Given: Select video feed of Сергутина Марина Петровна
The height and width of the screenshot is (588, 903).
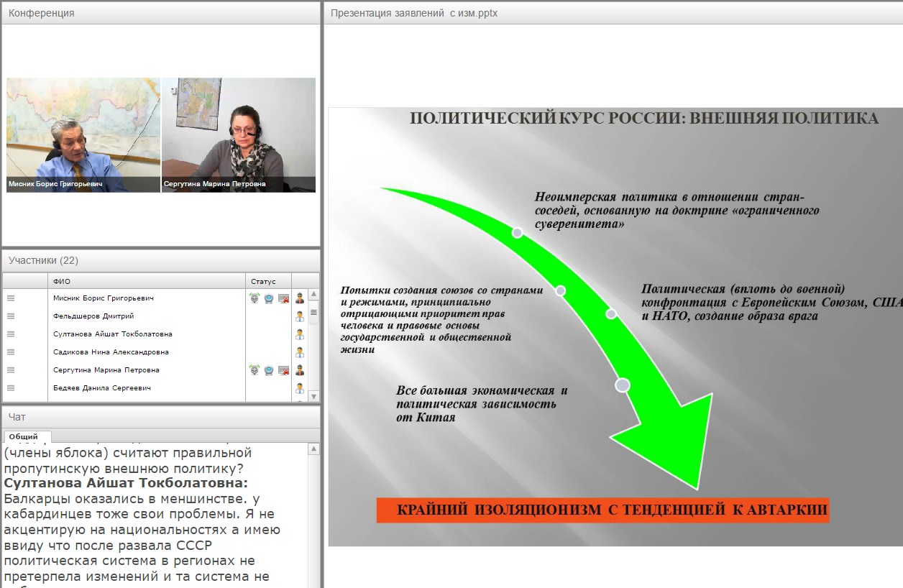Looking at the screenshot, I should pyautogui.click(x=239, y=135).
